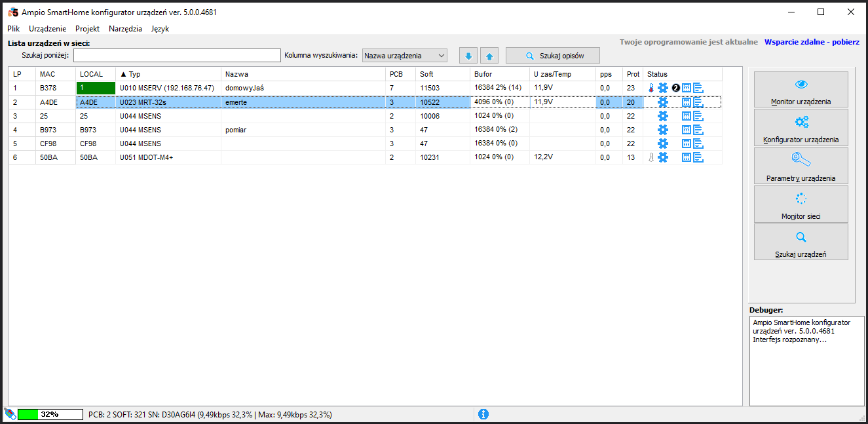
Task: Click the calculator icon in MAC 25 row
Action: (687, 116)
